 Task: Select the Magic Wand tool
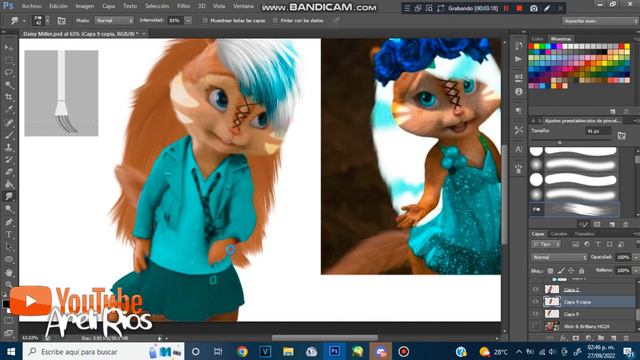pos(9,85)
